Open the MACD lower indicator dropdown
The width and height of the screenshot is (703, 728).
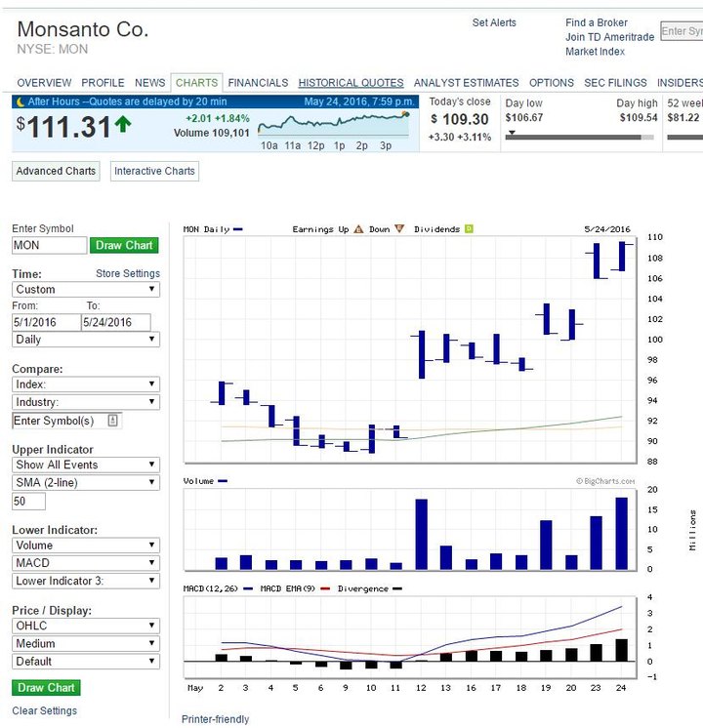point(86,563)
